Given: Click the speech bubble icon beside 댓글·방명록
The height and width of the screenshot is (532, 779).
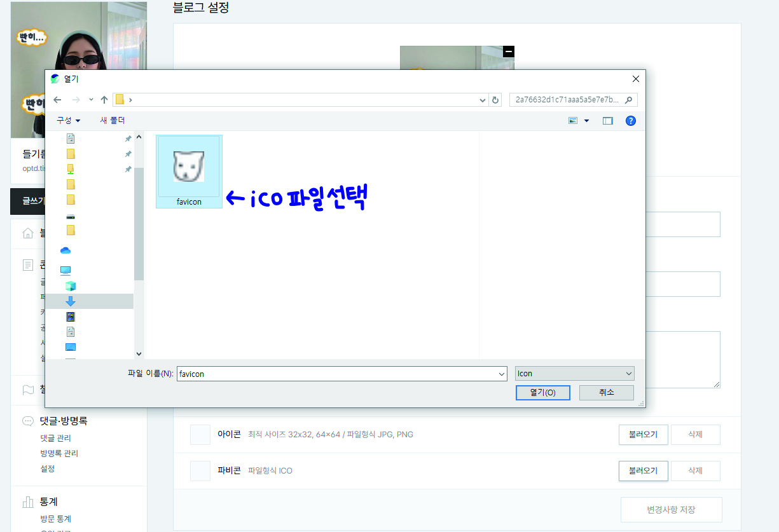Looking at the screenshot, I should point(27,421).
